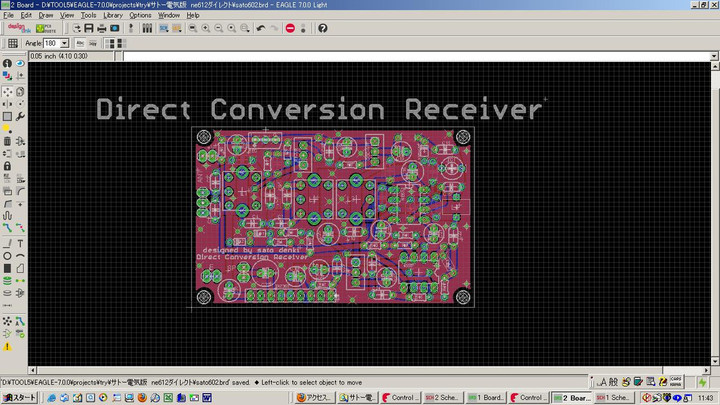Switch to the 2 Schematic taskbar window
The width and height of the screenshot is (720, 405).
pos(442,397)
